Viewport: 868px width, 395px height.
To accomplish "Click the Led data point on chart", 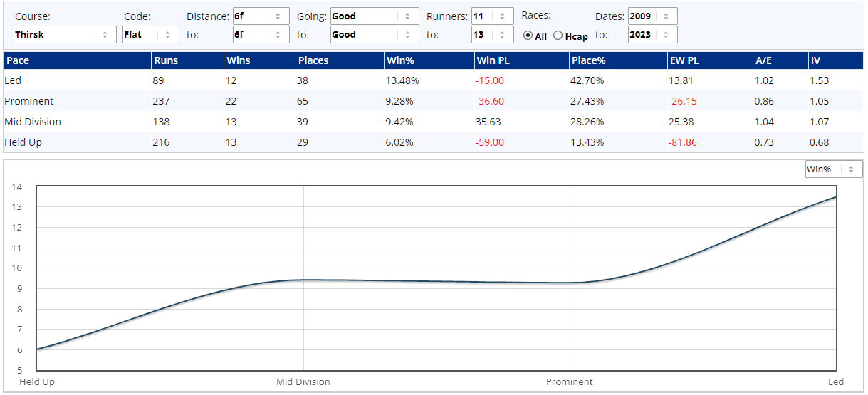I will (835, 197).
